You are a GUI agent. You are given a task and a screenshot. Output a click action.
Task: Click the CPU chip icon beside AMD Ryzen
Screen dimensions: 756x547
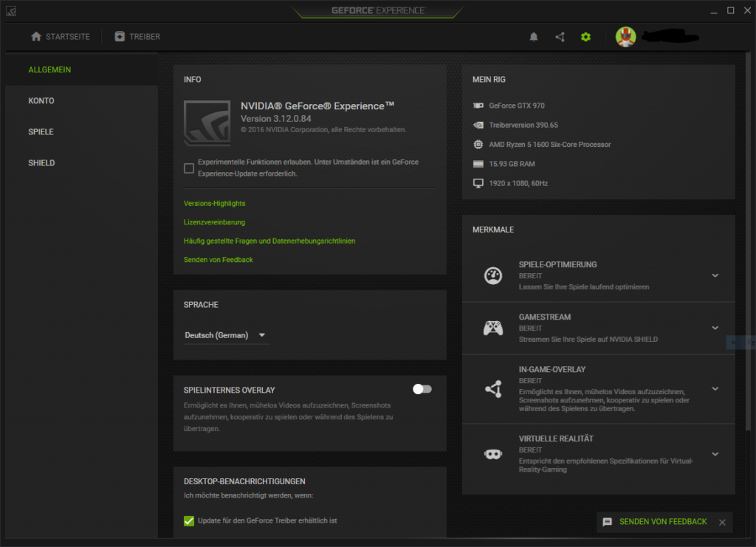point(478,144)
